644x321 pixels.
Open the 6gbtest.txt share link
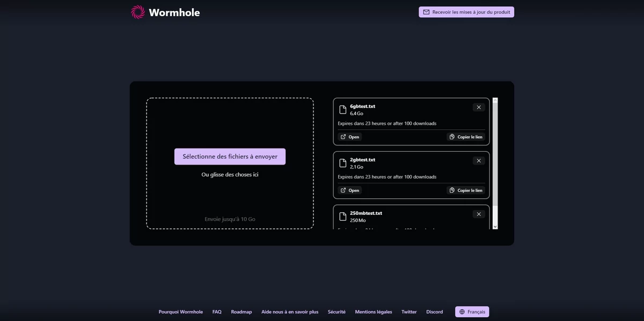(350, 137)
